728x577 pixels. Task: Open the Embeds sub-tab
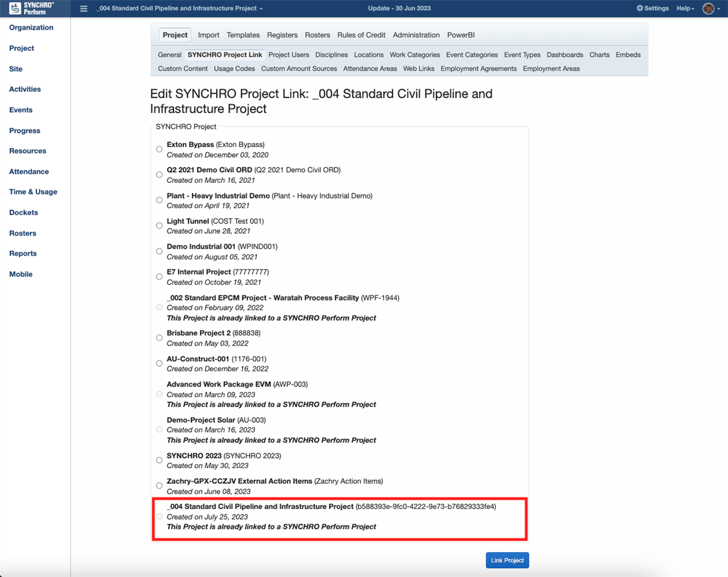[628, 55]
